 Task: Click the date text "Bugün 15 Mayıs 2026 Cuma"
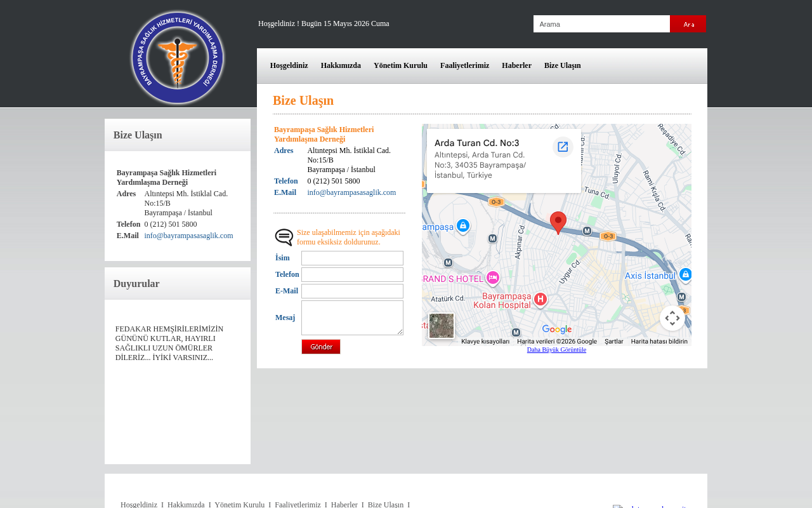pyautogui.click(x=345, y=23)
